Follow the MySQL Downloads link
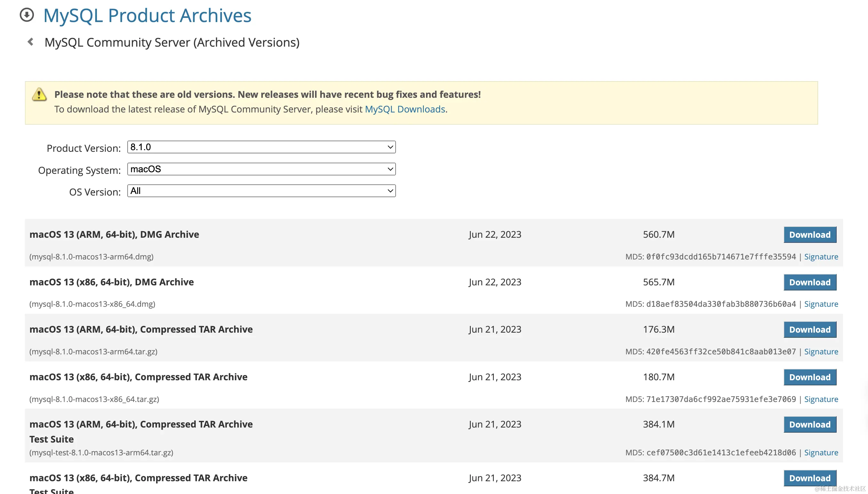Screen dimensions: 868x494 point(405,109)
